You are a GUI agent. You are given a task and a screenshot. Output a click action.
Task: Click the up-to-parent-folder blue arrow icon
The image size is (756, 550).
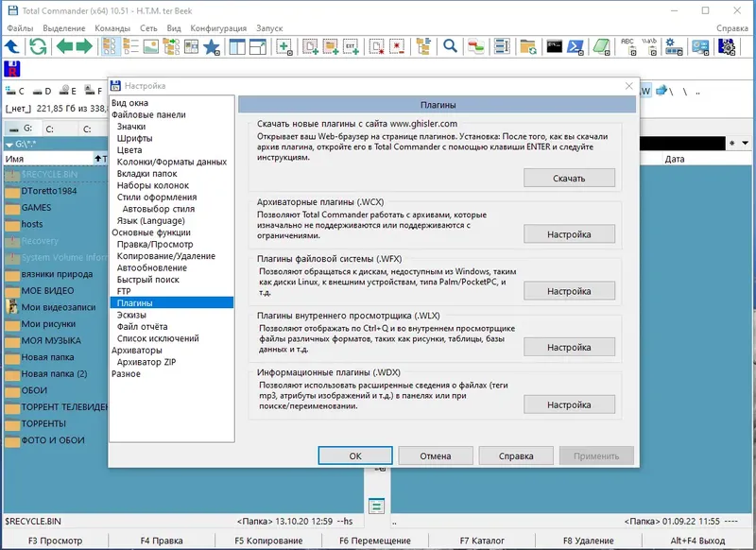coord(12,46)
